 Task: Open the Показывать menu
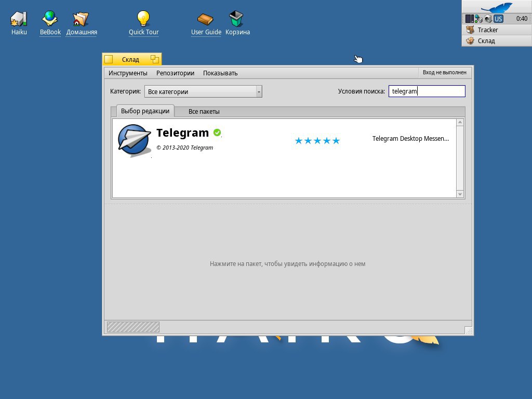click(220, 73)
